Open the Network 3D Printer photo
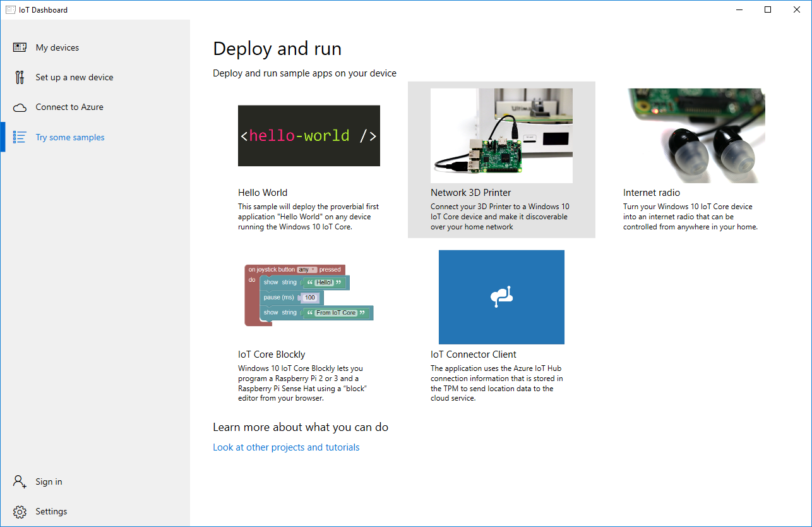The width and height of the screenshot is (812, 527). [x=501, y=136]
